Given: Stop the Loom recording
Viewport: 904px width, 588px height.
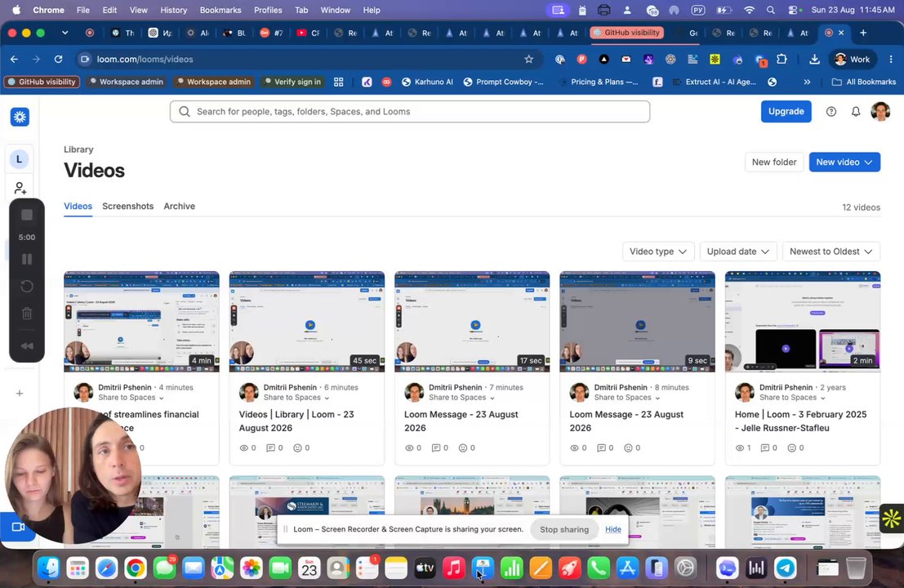Looking at the screenshot, I should tap(27, 215).
